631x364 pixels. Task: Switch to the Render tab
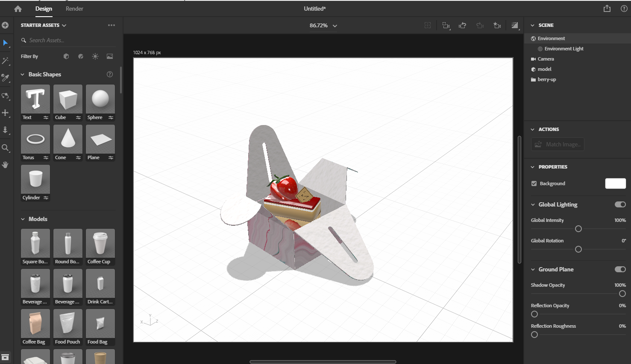(74, 9)
